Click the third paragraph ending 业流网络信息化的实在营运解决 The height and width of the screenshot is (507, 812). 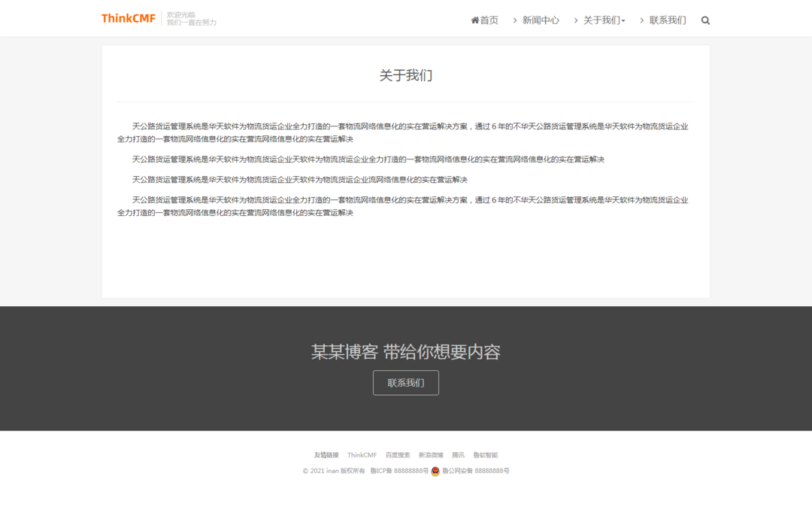pyautogui.click(x=299, y=180)
